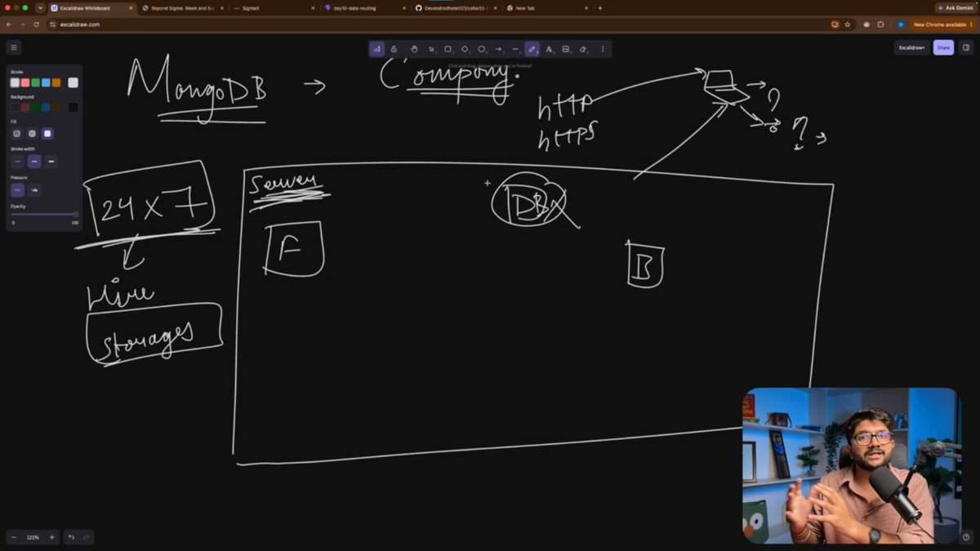Viewport: 980px width, 551px height.
Task: Open the Excalidraw hamburger main menu
Action: click(14, 47)
